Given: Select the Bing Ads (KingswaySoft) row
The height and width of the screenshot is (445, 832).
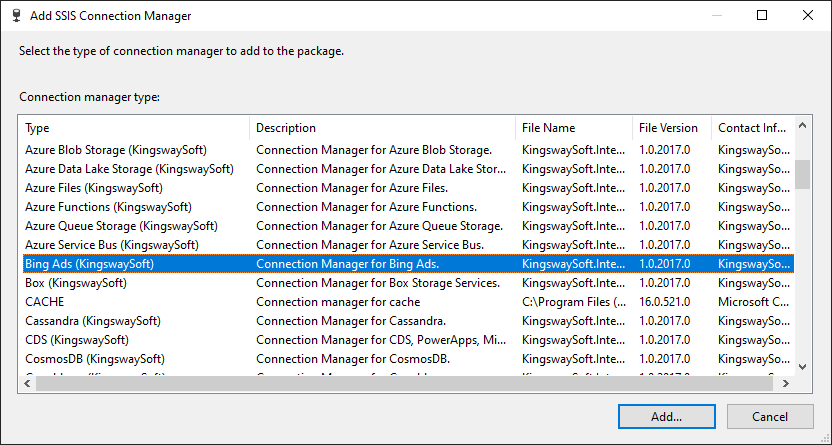Looking at the screenshot, I should coord(408,264).
